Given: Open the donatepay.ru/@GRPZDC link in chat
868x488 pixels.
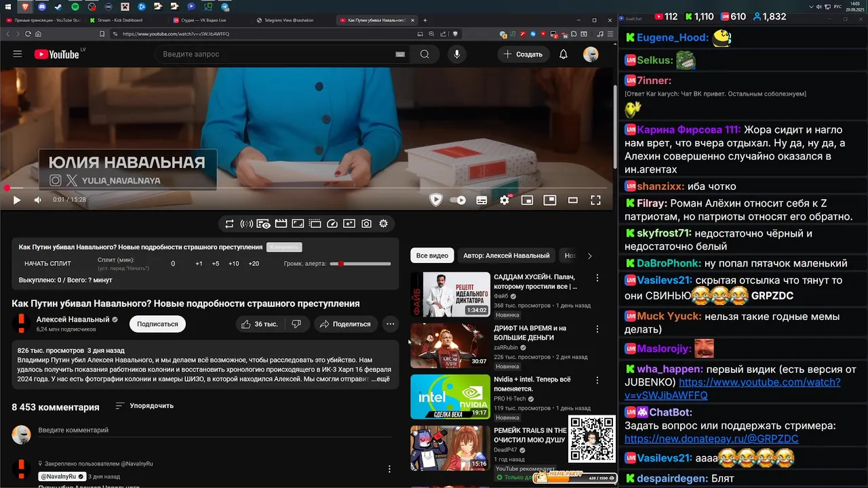Looking at the screenshot, I should pos(711,439).
